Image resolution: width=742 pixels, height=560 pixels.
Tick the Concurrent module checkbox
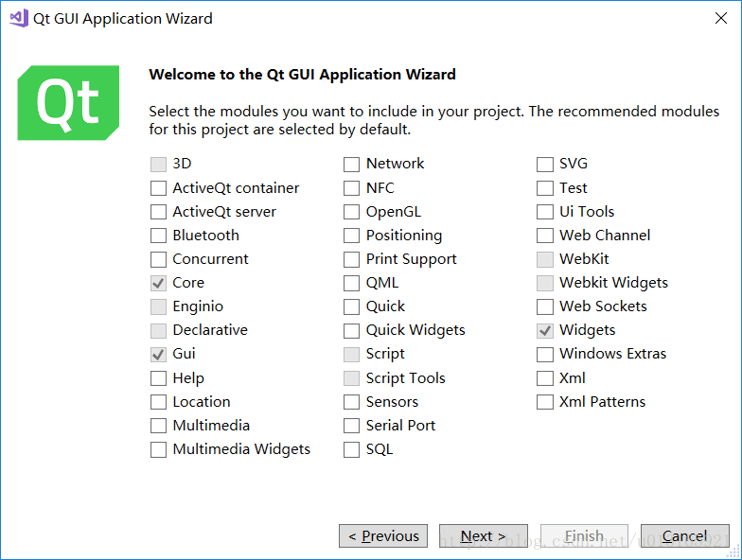click(158, 259)
